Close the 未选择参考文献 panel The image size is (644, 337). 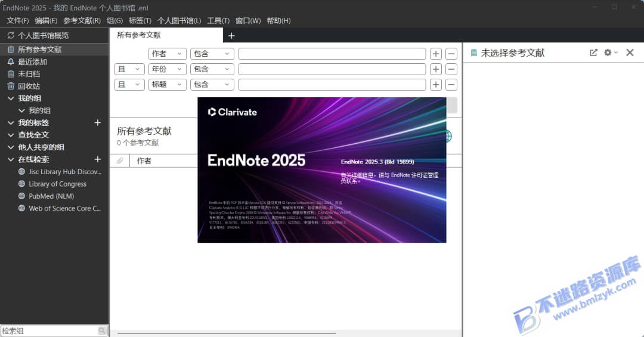click(630, 52)
